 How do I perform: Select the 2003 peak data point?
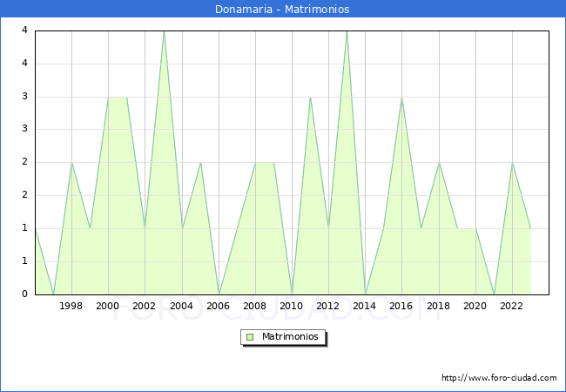[165, 31]
